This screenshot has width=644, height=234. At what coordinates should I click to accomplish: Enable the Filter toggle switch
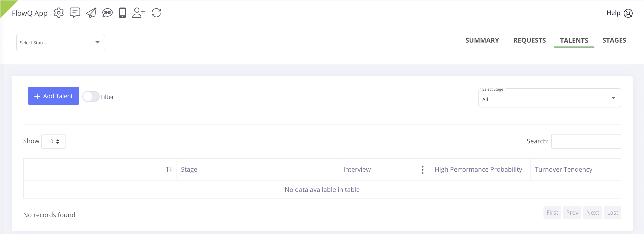coord(91,97)
